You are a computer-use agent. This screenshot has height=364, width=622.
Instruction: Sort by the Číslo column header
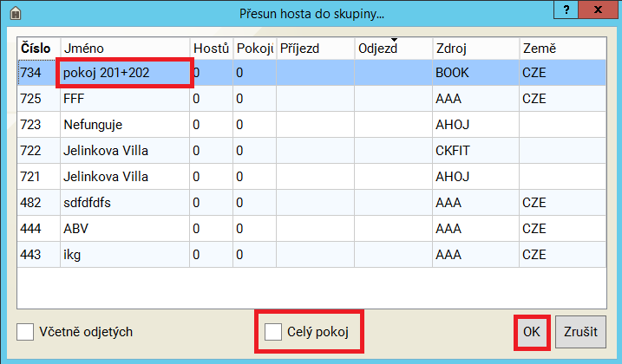tap(36, 49)
